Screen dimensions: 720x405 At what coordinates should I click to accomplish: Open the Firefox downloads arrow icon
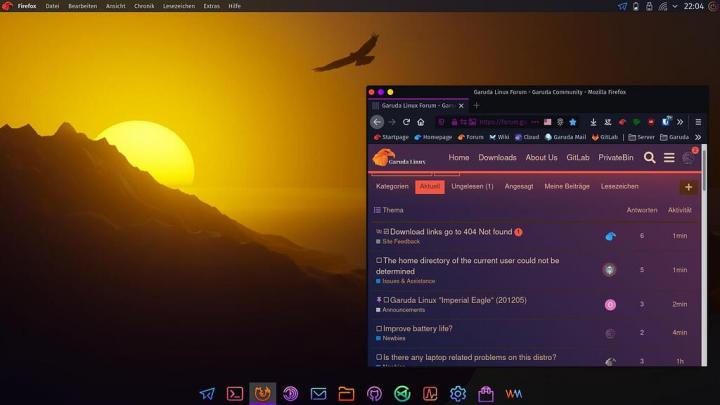[593, 122]
